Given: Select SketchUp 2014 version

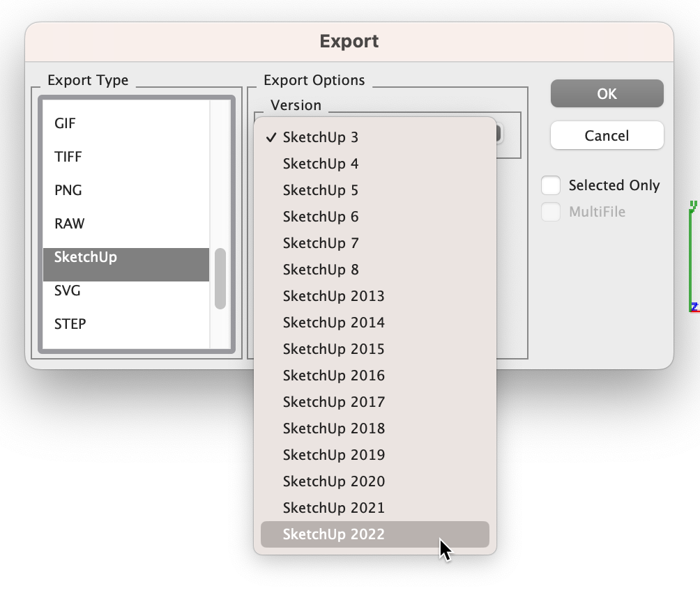Looking at the screenshot, I should [375, 323].
